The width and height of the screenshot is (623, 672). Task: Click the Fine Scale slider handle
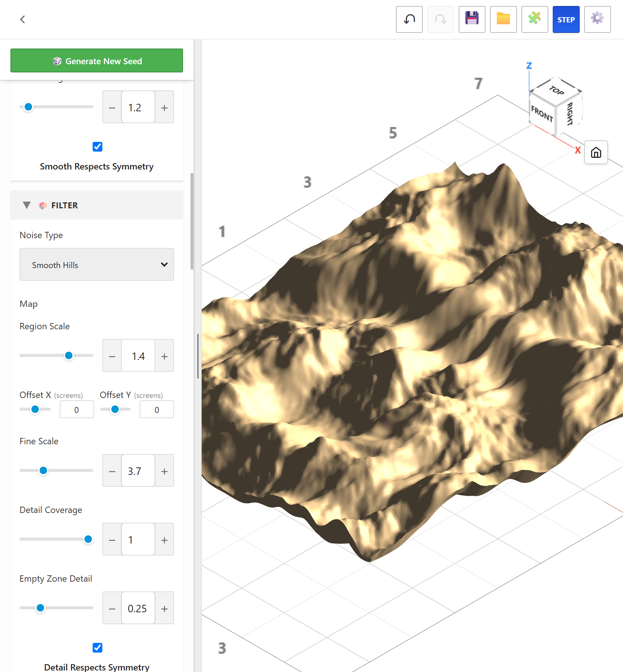tap(43, 470)
